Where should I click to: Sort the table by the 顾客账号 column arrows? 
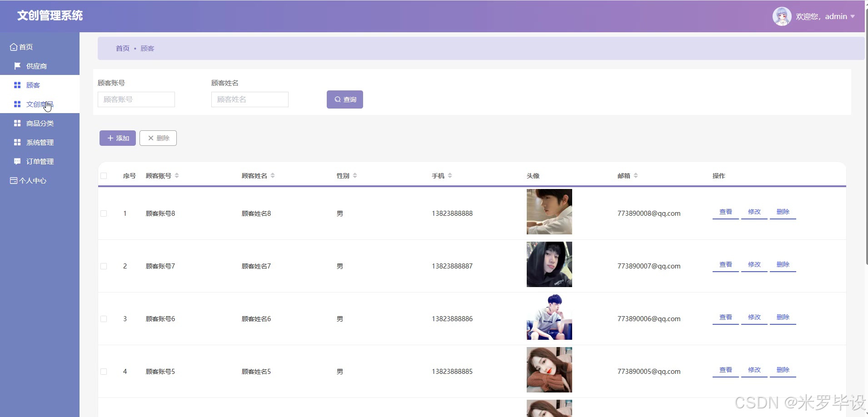(x=177, y=175)
